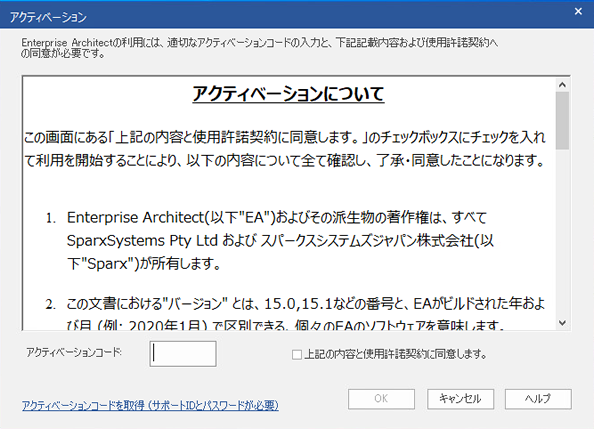Click the 上記の内容と使用許諾契約に同意します label text
This screenshot has width=594, height=429.
(395, 354)
